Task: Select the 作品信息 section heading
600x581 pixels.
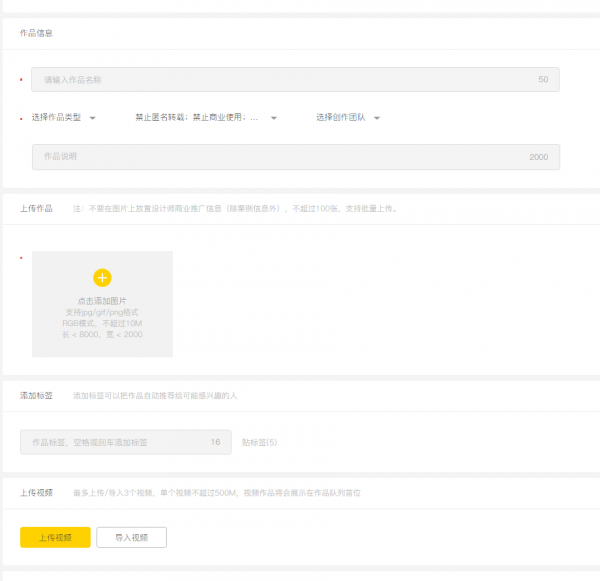Action: [36, 33]
